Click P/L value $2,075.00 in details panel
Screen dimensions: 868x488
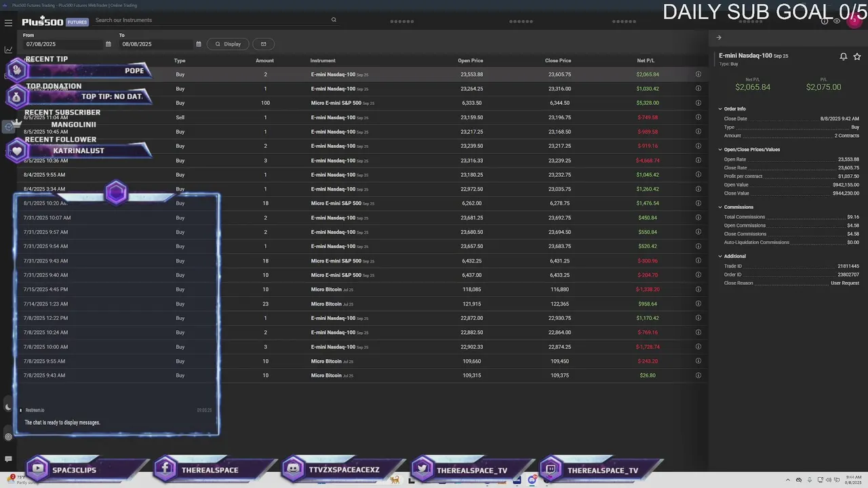tap(823, 87)
